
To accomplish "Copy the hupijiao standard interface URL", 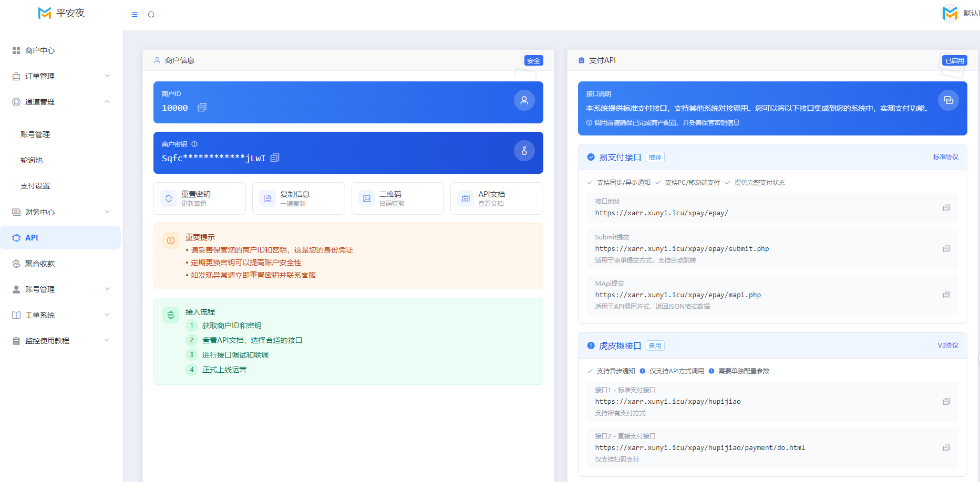I will tap(946, 402).
